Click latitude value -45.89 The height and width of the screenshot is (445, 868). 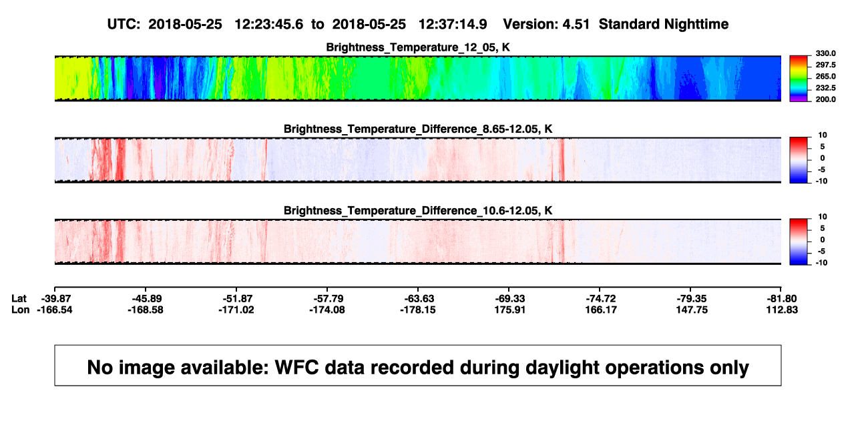(146, 298)
